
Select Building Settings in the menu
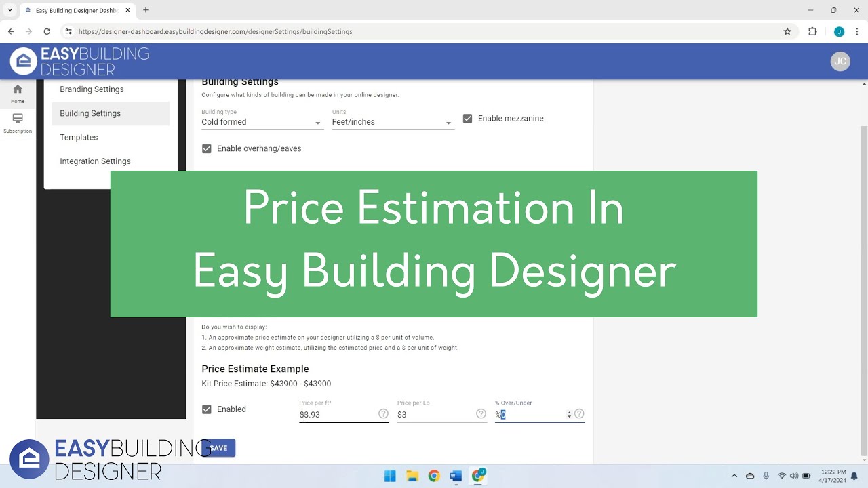click(111, 113)
